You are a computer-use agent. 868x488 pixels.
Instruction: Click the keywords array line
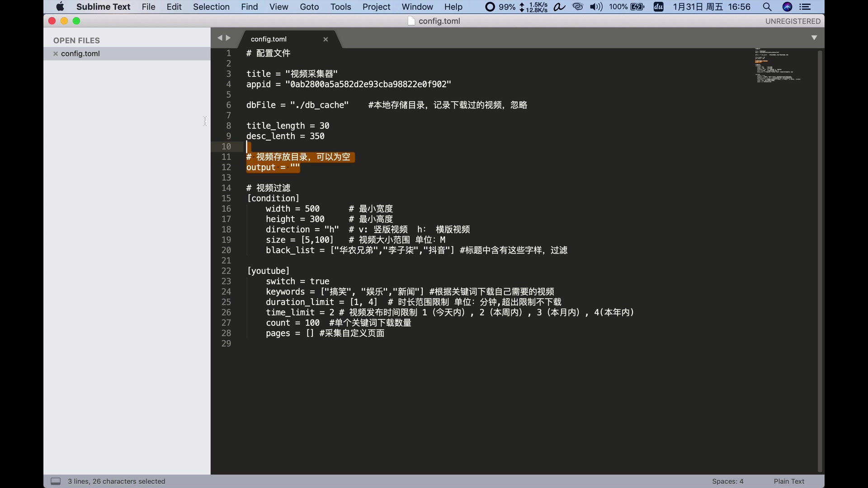point(410,292)
